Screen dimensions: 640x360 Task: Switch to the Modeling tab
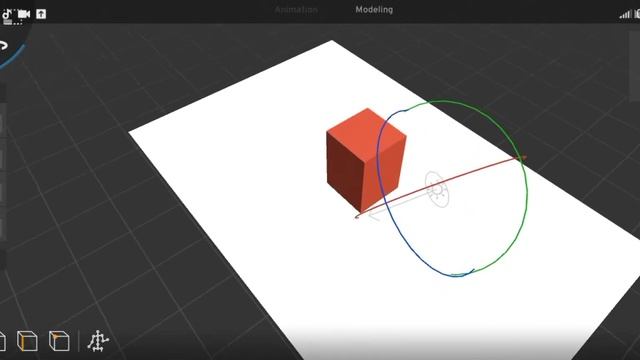pos(374,10)
